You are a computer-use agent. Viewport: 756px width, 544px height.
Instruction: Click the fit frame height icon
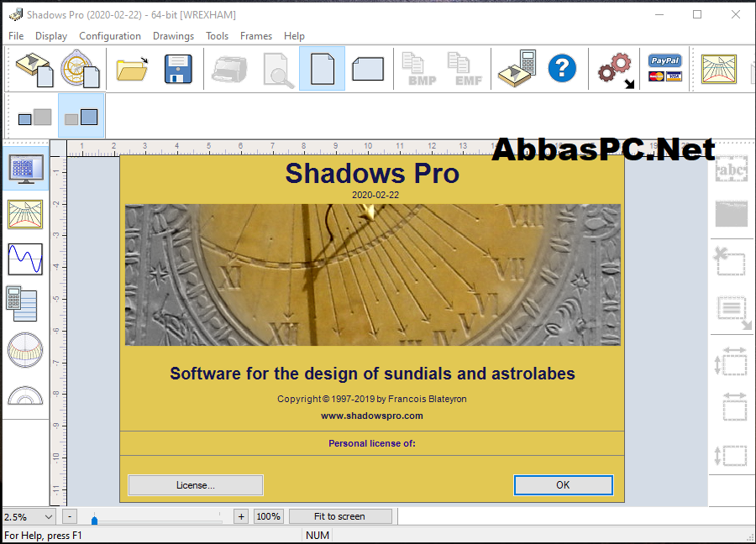point(731,456)
